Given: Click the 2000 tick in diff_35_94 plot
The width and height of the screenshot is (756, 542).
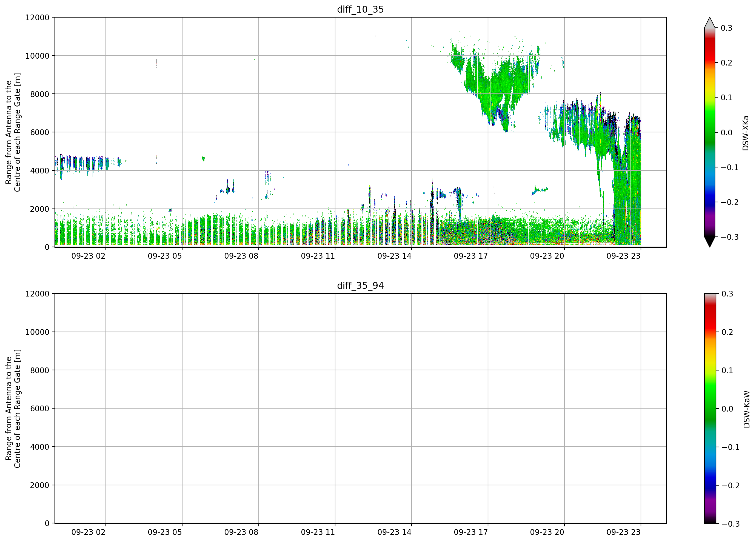Looking at the screenshot, I should [40, 485].
